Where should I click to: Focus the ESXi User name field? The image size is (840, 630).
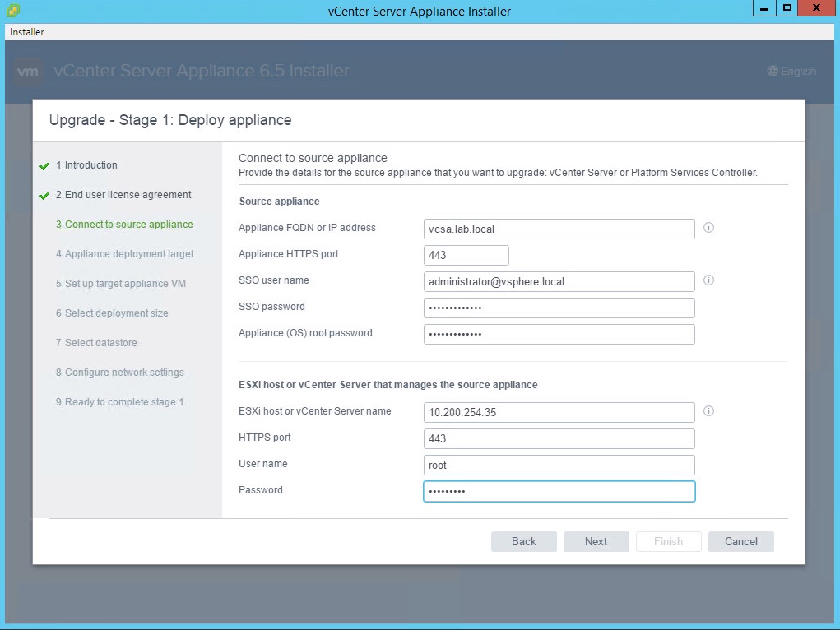559,465
